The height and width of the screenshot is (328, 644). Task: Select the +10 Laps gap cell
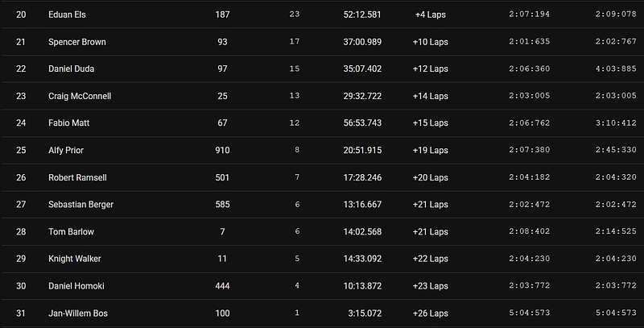431,42
